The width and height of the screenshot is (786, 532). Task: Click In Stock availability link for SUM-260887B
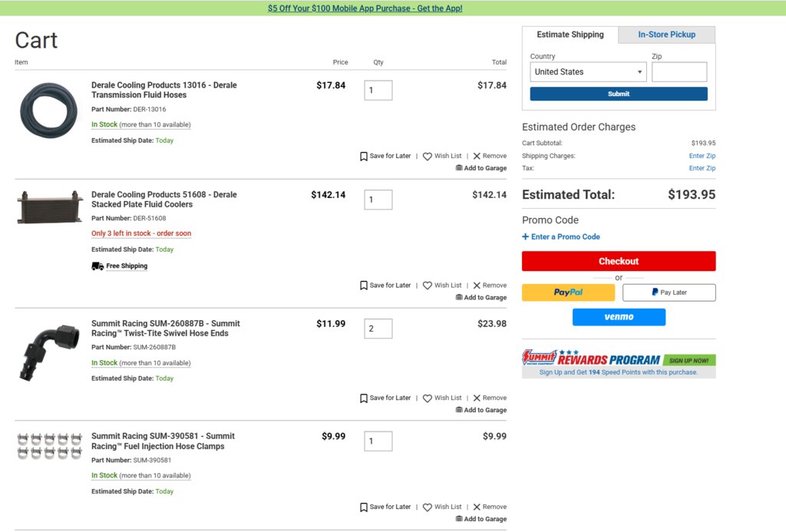[141, 362]
